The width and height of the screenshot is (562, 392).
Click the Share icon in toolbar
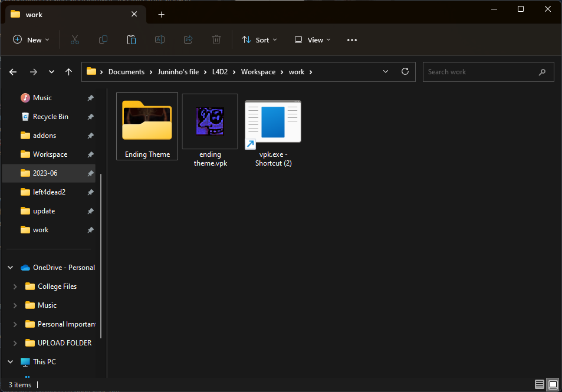pyautogui.click(x=188, y=39)
